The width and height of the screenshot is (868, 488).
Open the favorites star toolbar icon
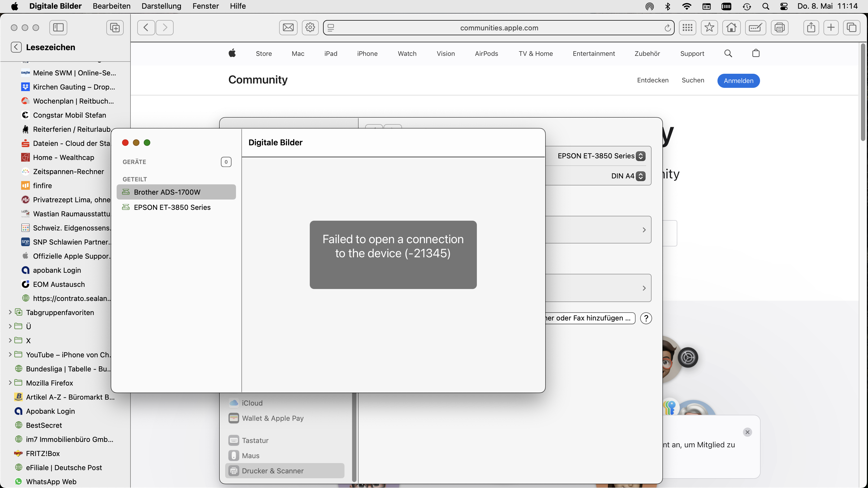pos(709,27)
